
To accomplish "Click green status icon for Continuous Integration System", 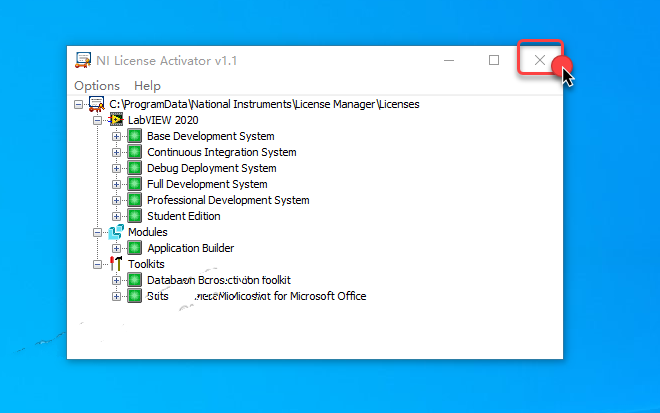I will coord(135,152).
